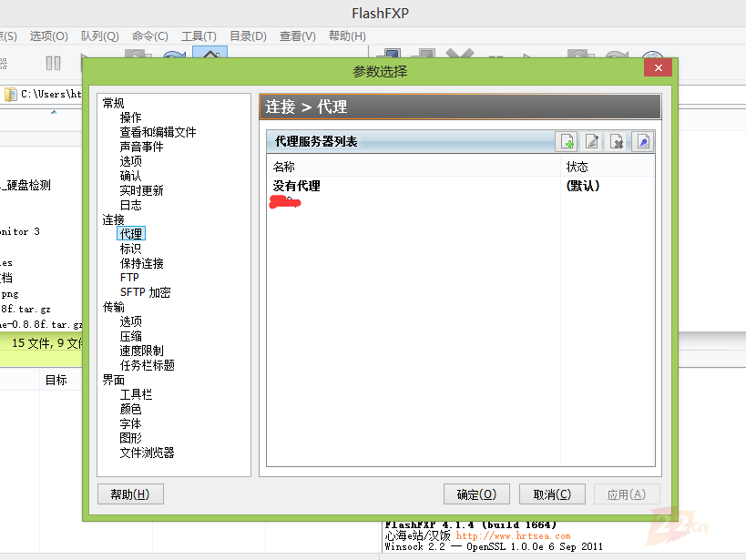Select the 传输 category in the tree

point(113,308)
